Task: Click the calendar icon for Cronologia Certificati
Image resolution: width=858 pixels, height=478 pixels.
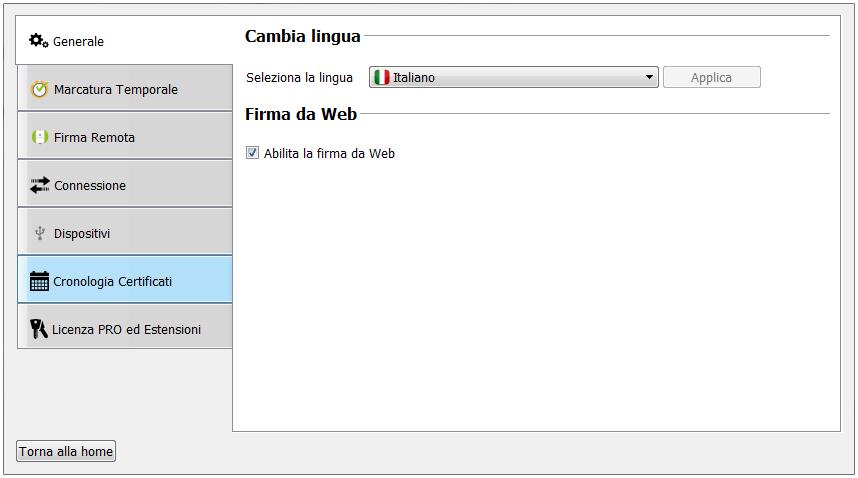Action: [x=40, y=281]
